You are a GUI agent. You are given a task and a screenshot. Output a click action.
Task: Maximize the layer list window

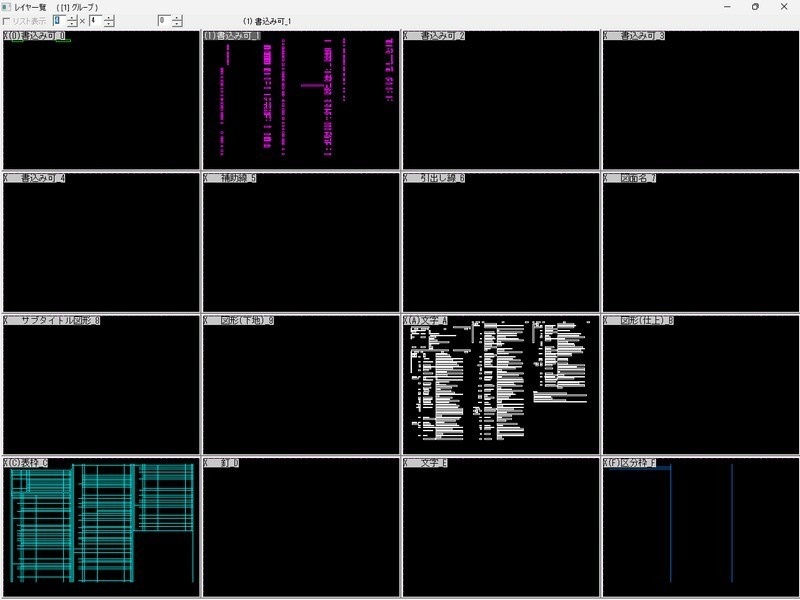[x=755, y=7]
